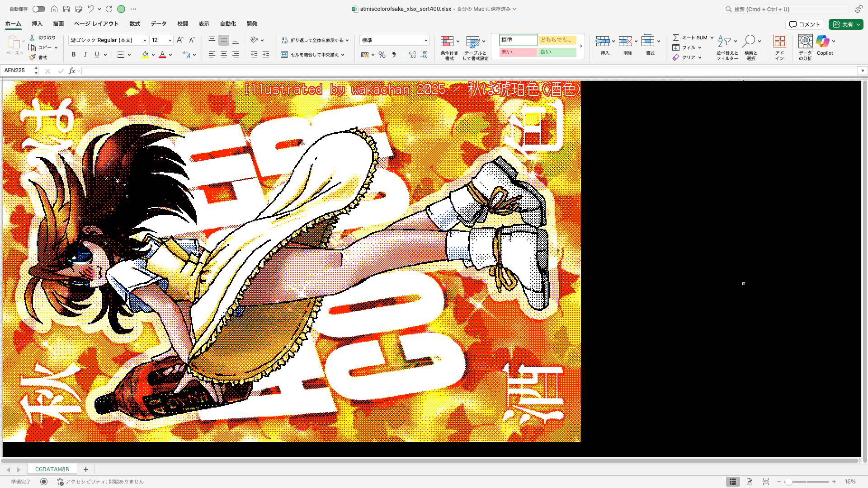Open the number format dropdown
The height and width of the screenshot is (488, 868).
[x=425, y=40]
